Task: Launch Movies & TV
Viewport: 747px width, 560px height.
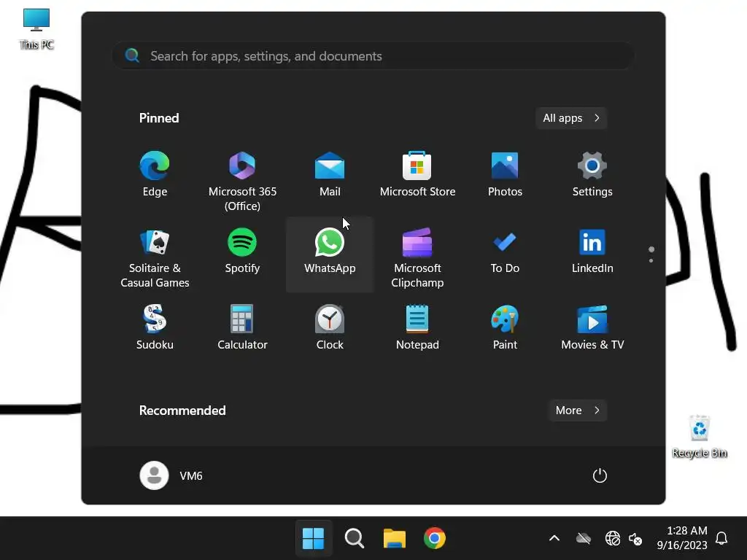Action: 592,327
